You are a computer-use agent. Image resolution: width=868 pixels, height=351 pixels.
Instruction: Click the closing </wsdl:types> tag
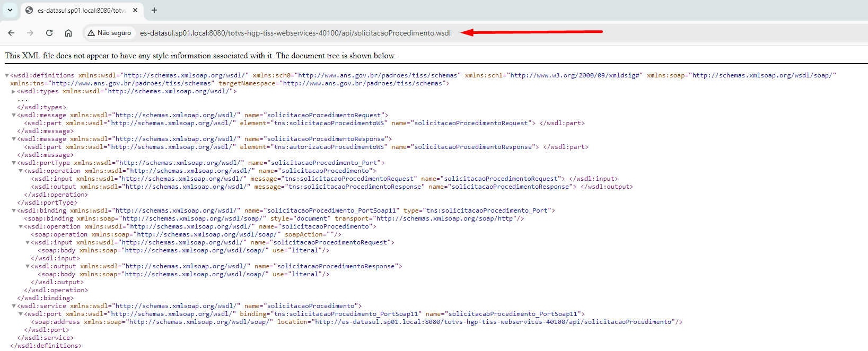pyautogui.click(x=41, y=107)
